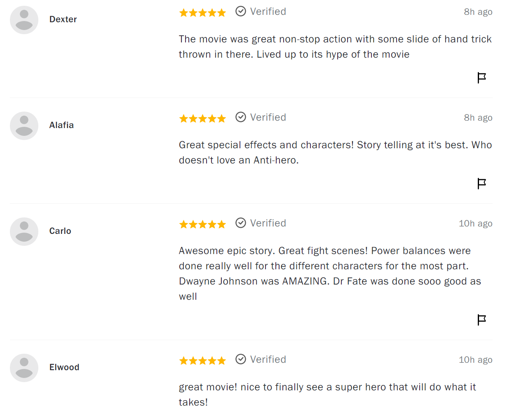Click verified checkmark on Alafia's review
Viewport: 512px width, 420px height.
[x=241, y=117]
